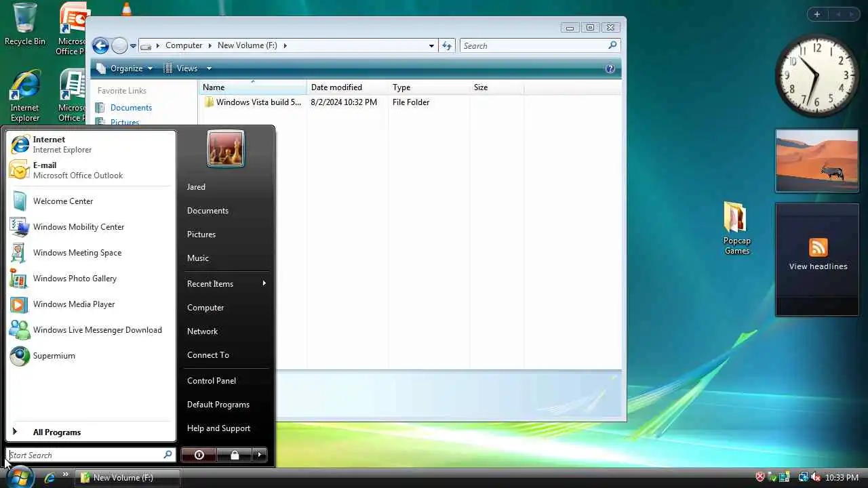This screenshot has width=868, height=488.
Task: Open address bar history dropdown
Action: (431, 45)
